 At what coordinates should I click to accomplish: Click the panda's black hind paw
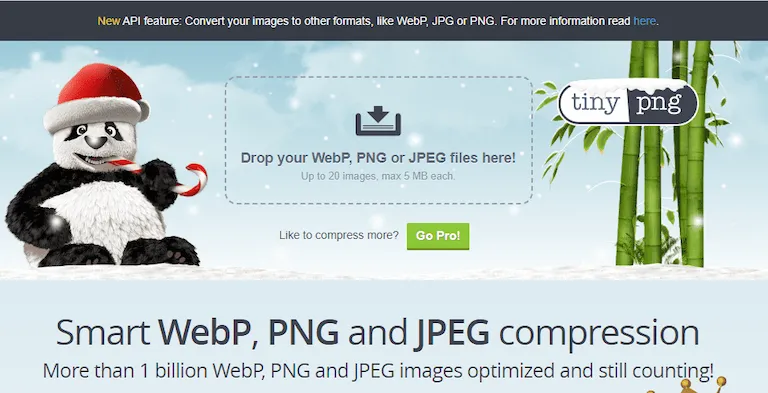tap(160, 251)
